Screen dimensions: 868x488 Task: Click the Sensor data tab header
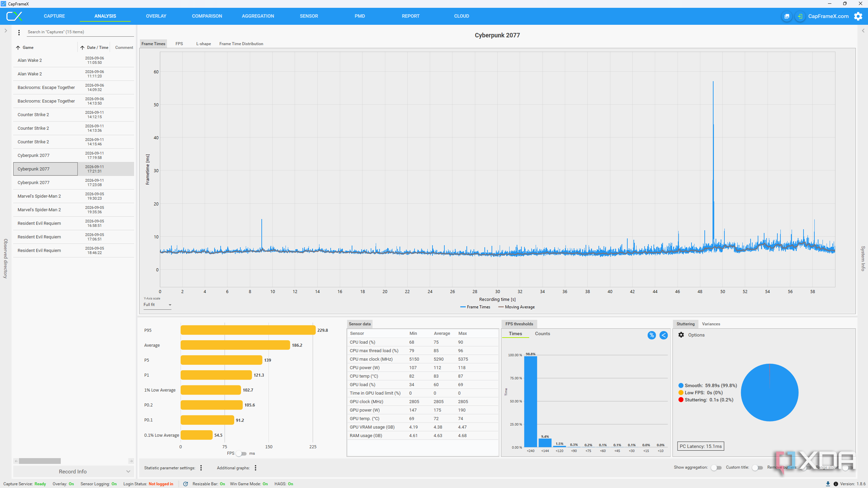point(359,324)
